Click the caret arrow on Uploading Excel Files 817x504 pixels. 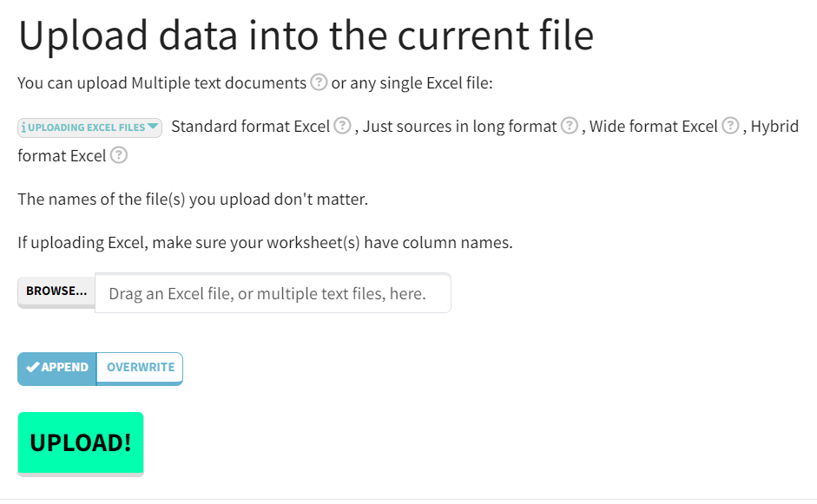[x=154, y=127]
